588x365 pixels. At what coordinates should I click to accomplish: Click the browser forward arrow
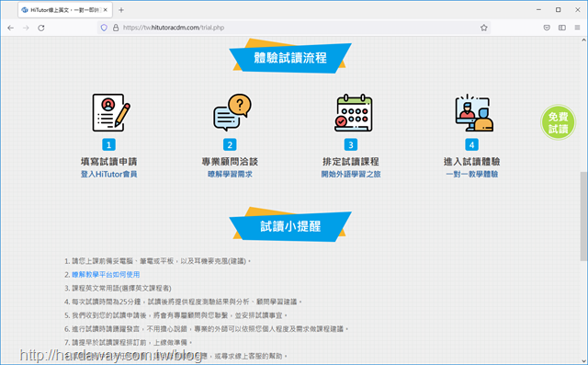[26, 28]
